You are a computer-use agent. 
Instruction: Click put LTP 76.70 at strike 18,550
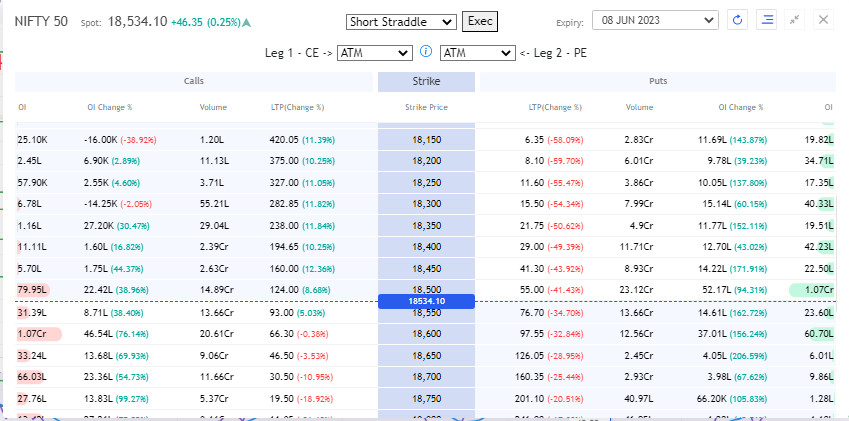point(532,312)
